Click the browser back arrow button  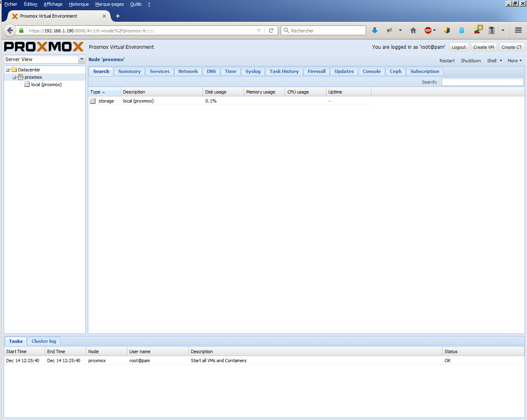pos(10,30)
